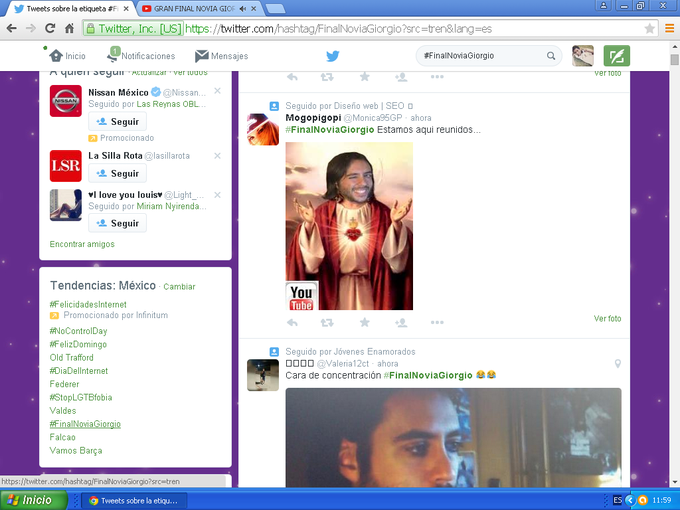This screenshot has height=510, width=680.
Task: Open #FinalNoviaGiorgio trend in sidebar
Action: (x=85, y=424)
